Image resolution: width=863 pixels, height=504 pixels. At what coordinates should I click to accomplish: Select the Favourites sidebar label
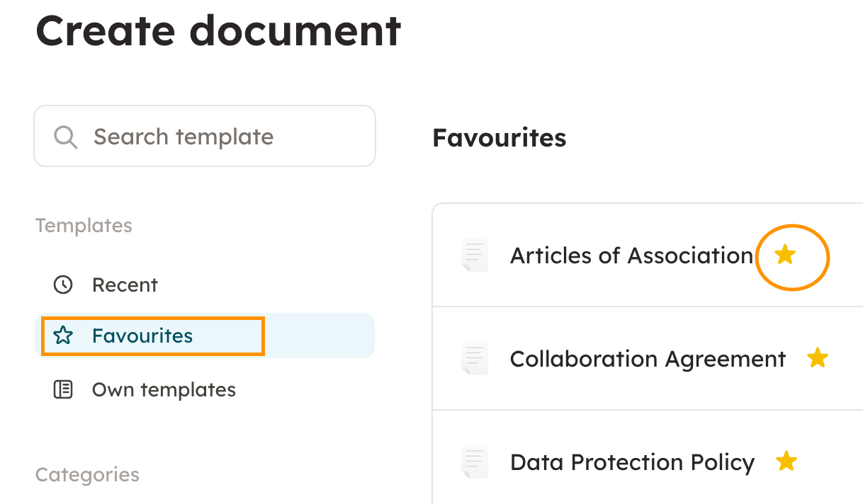[142, 336]
